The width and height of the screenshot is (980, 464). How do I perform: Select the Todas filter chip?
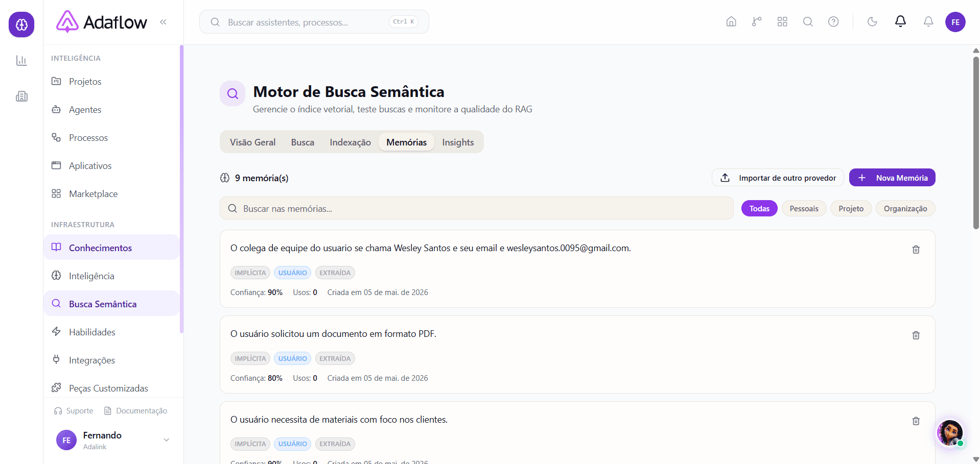click(x=759, y=208)
